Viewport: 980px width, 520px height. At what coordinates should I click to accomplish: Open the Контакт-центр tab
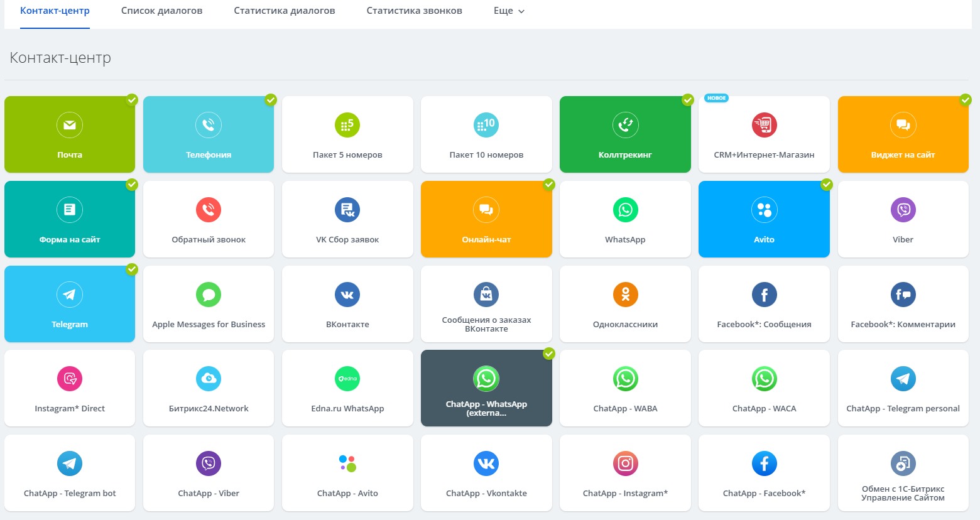click(55, 11)
